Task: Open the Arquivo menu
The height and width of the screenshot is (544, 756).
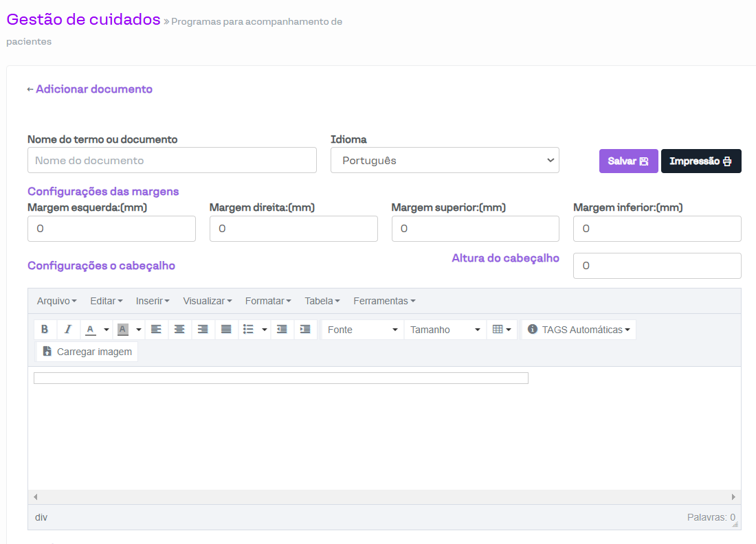Action: point(56,301)
